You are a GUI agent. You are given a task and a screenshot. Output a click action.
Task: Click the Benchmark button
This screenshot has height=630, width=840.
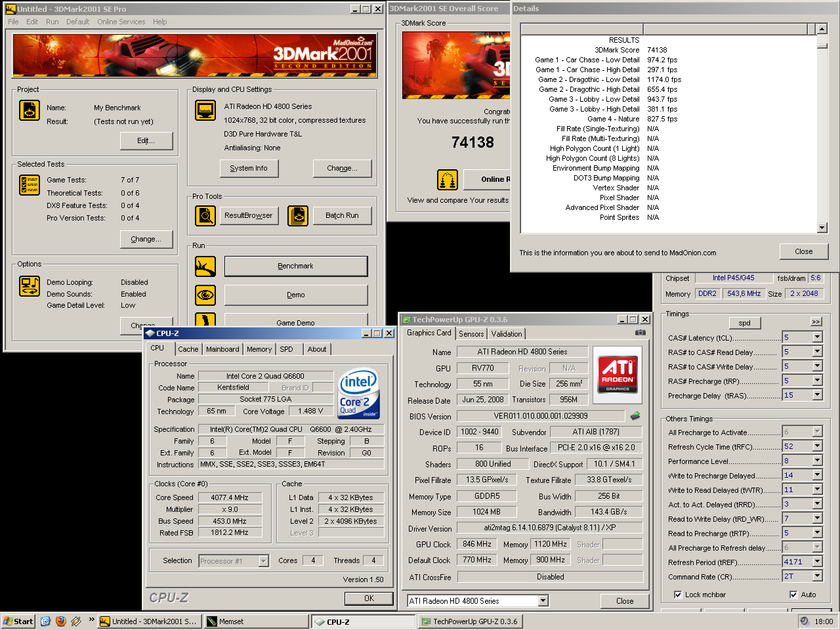[296, 266]
